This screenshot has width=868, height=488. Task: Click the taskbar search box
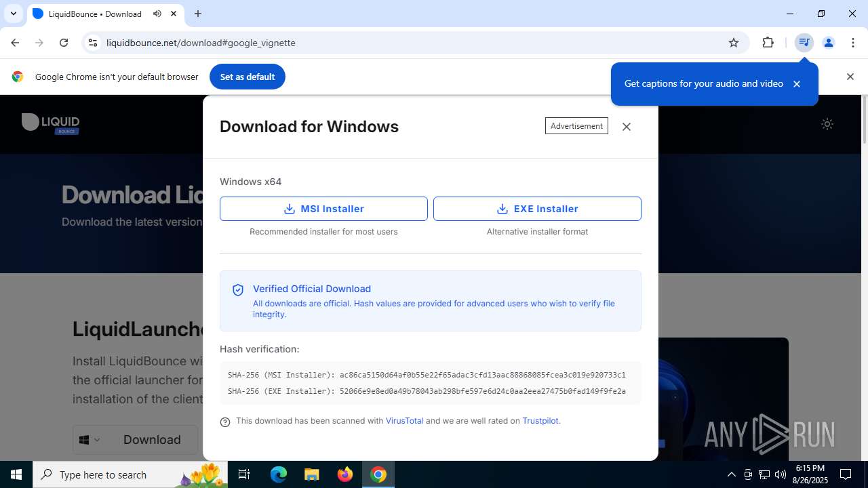[x=130, y=474]
